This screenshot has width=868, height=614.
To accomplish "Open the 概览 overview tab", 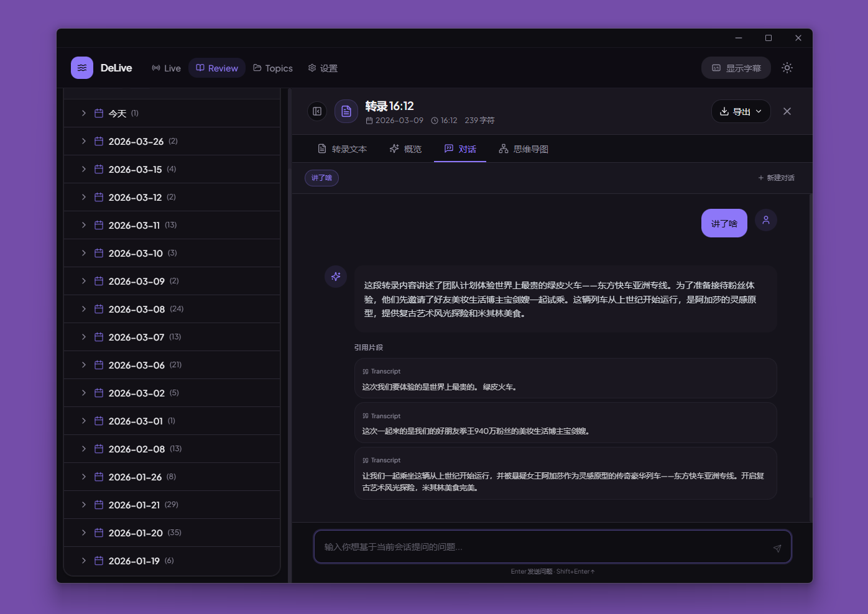I will pyautogui.click(x=405, y=149).
